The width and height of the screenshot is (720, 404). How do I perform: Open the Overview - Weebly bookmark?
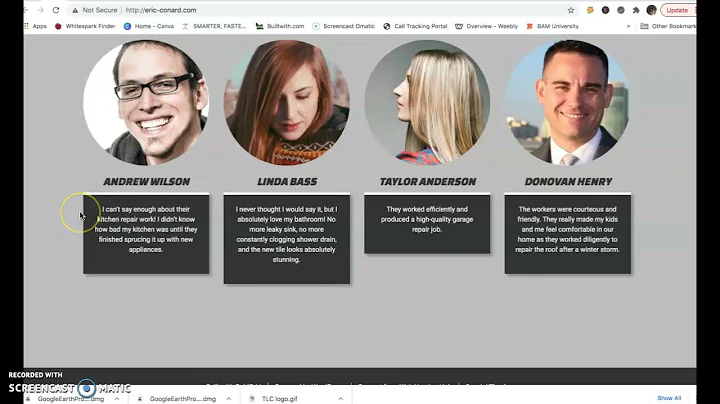[x=486, y=26]
